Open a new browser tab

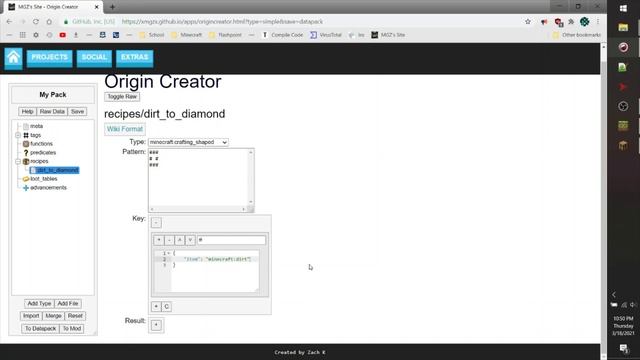point(112,7)
